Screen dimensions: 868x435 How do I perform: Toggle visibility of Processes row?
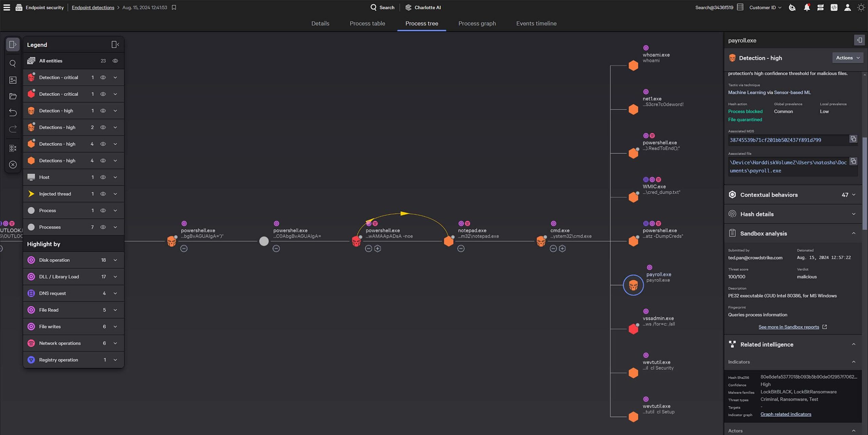(103, 227)
